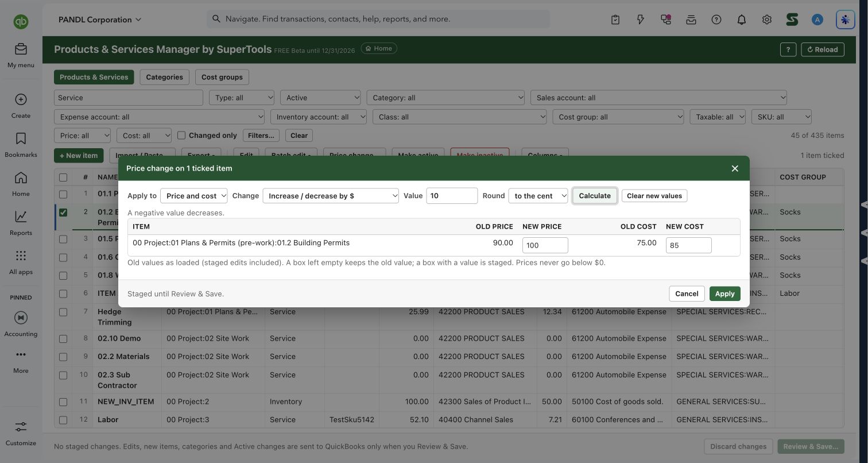Open the settings gear icon
Screen dimensions: 868x463
[767, 20]
